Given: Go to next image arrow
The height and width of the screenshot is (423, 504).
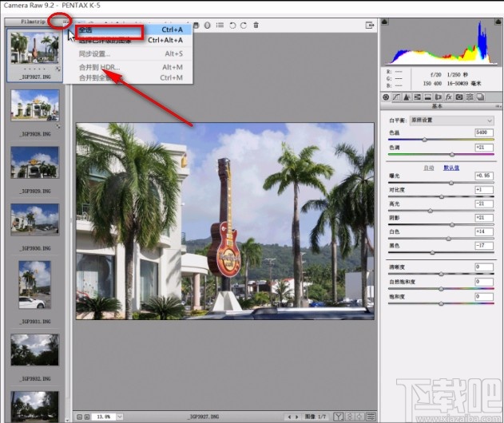Looking at the screenshot, I should coord(296,417).
